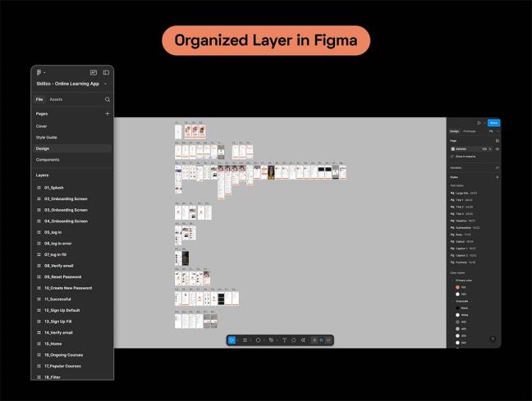Switch to Dev Mode in bottom toolbar

pyautogui.click(x=328, y=339)
